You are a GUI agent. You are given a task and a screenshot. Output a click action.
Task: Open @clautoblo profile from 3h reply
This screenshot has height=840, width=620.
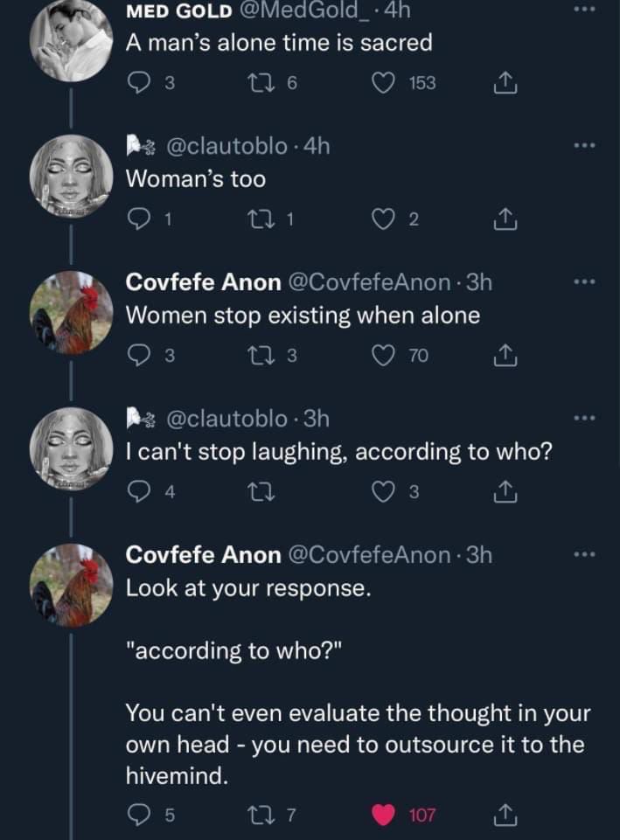click(226, 419)
